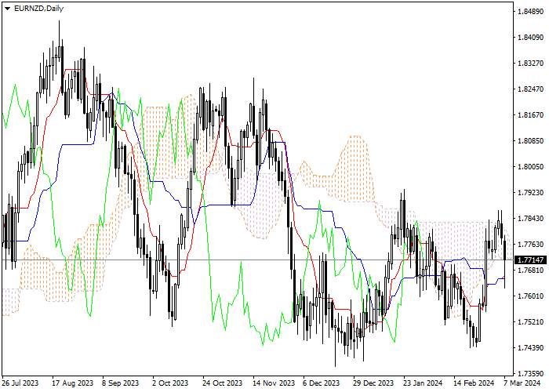Select the current price label 1.77147
Image resolution: width=549 pixels, height=392 pixels.
(x=531, y=260)
